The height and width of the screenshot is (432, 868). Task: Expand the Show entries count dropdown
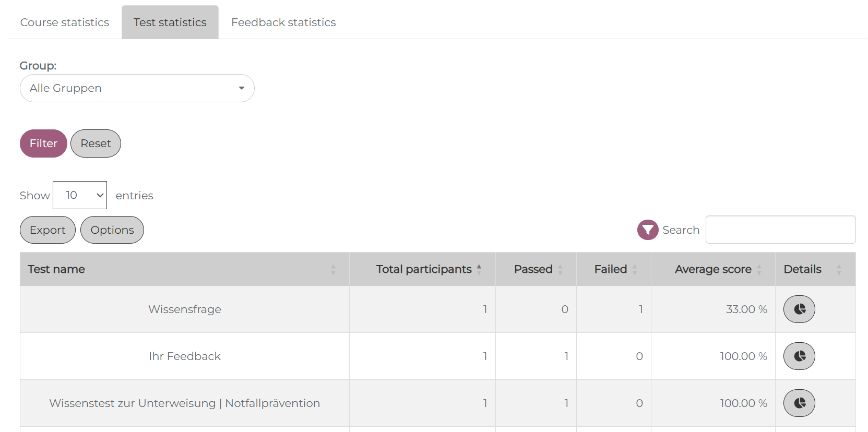pos(80,195)
